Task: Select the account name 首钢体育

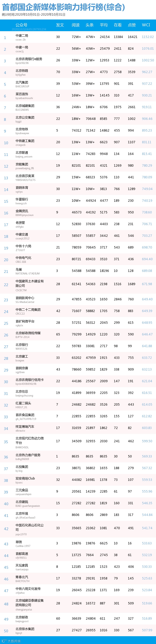Action: coord(22,188)
